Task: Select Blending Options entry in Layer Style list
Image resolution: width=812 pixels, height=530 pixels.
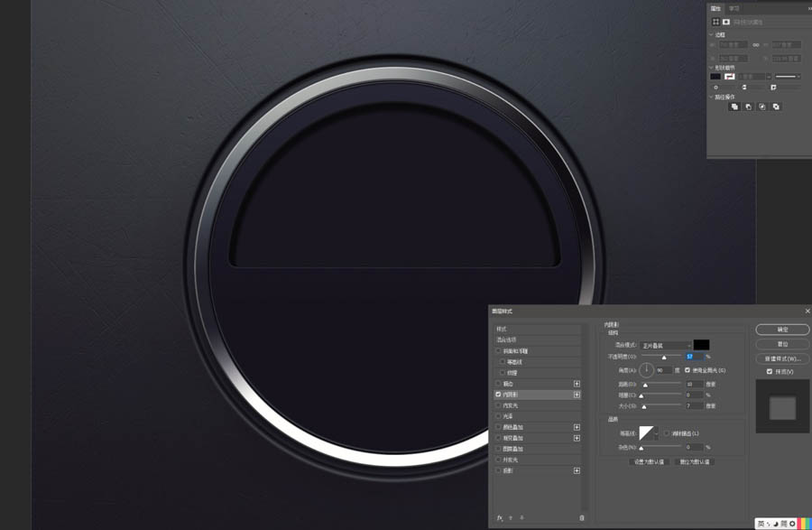Action: coord(537,339)
